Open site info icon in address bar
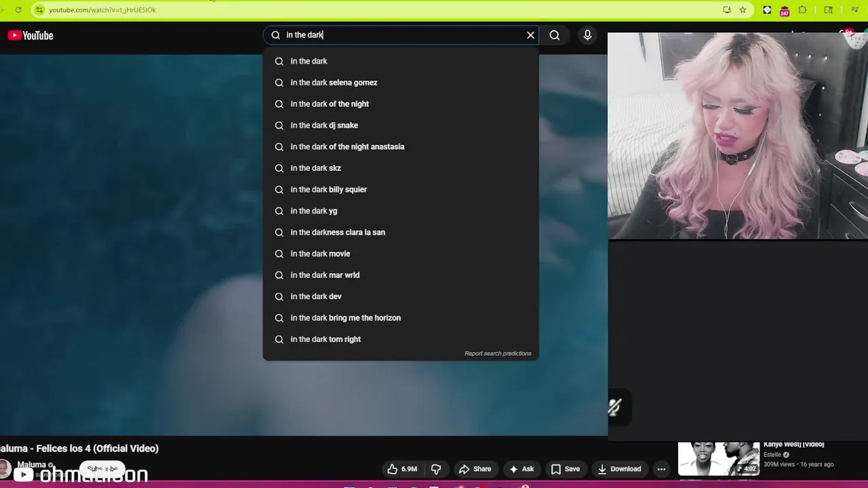This screenshot has height=488, width=868. 39,9
